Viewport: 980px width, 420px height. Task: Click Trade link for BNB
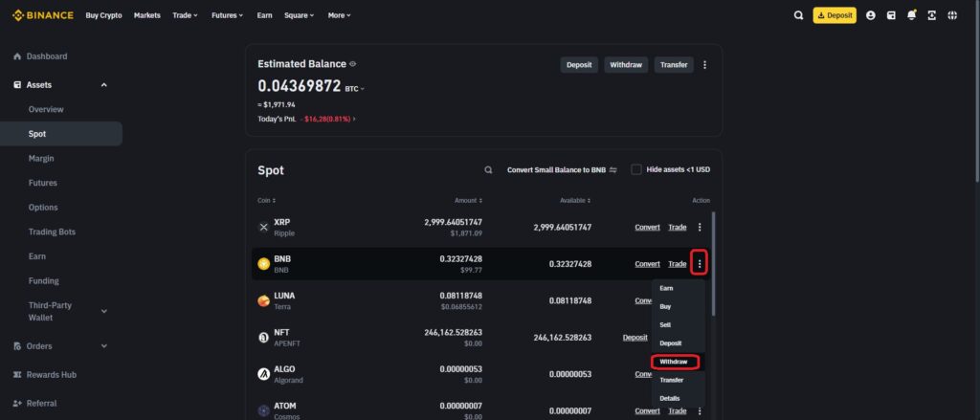pos(678,264)
